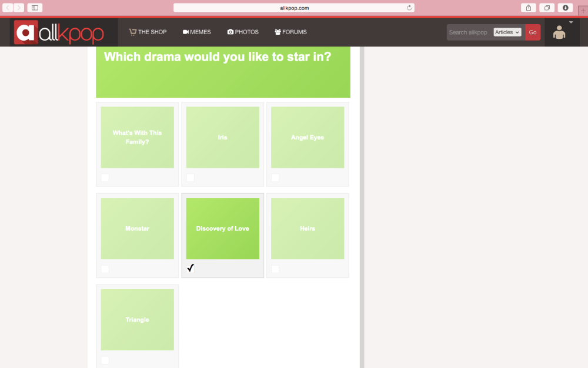Image resolution: width=588 pixels, height=368 pixels.
Task: Go back with Safari's back arrow
Action: (8, 8)
